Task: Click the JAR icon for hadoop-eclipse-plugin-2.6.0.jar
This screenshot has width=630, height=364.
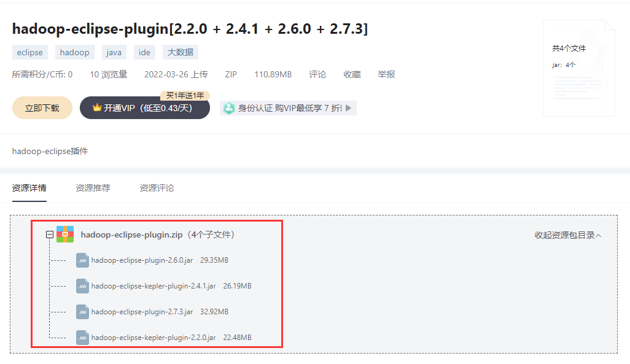Action: click(x=82, y=260)
